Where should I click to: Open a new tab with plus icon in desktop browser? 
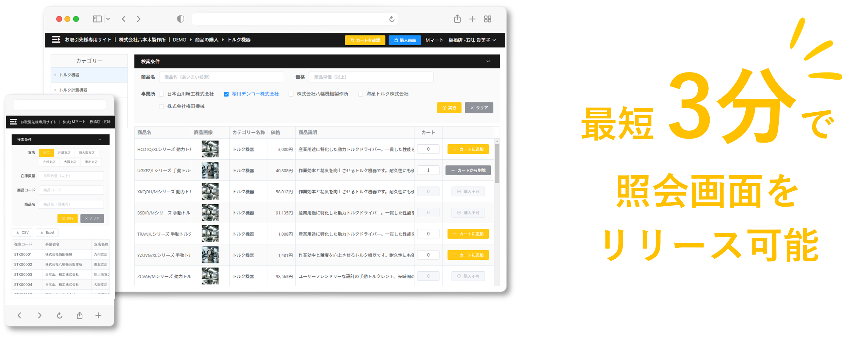point(472,19)
